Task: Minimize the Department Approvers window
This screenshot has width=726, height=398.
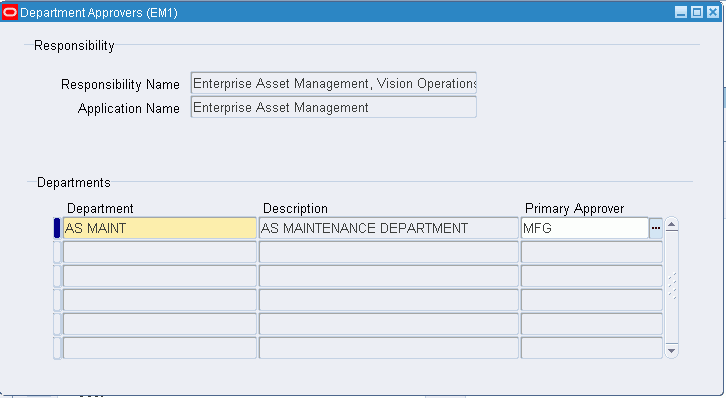Action: [x=681, y=12]
